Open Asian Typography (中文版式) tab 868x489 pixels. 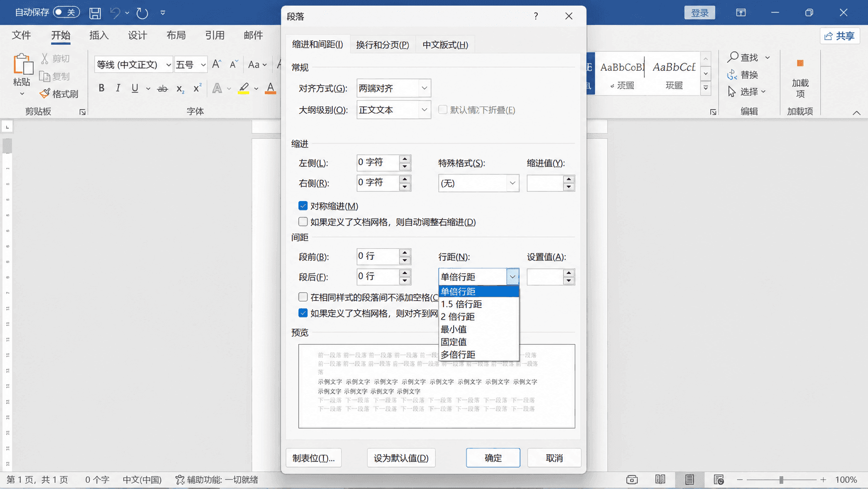[445, 45]
